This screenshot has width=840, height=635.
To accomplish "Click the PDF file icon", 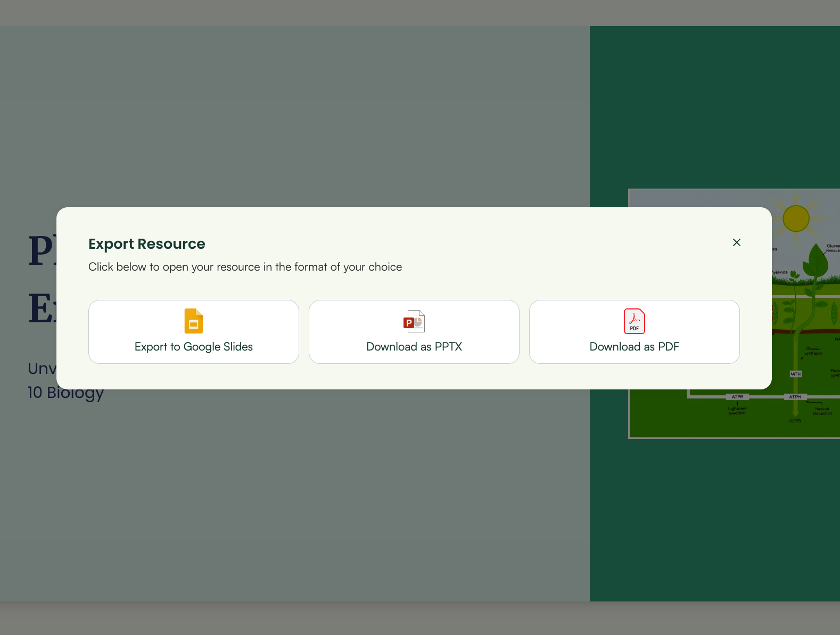I will tap(635, 321).
